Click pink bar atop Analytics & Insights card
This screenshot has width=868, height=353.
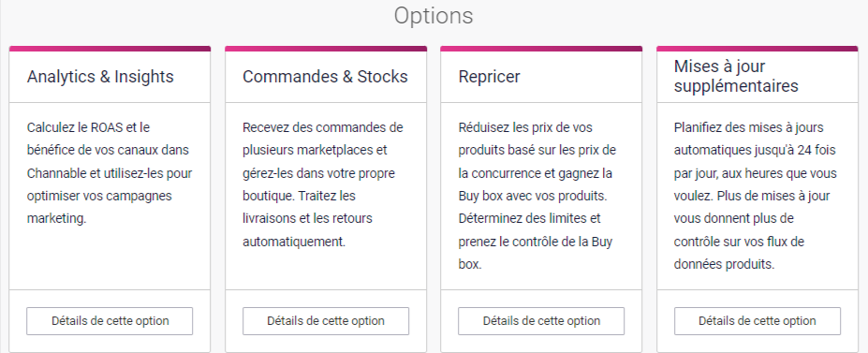pyautogui.click(x=110, y=49)
